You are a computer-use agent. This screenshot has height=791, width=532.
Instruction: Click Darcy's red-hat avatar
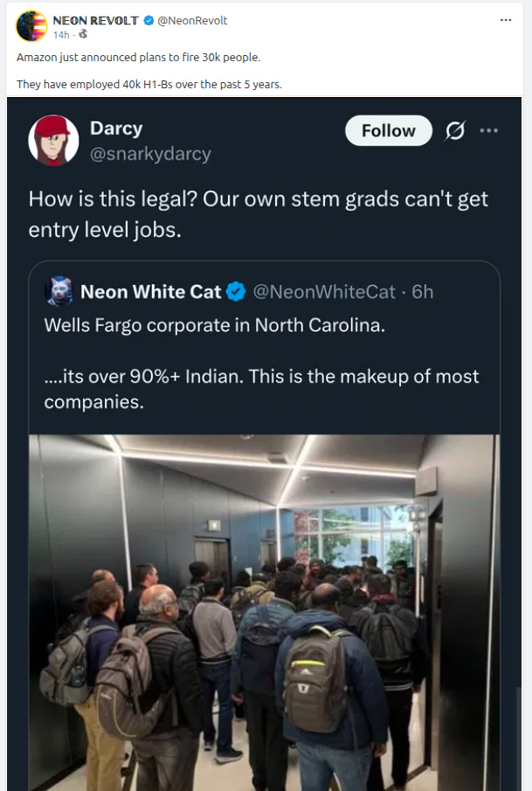point(54,140)
